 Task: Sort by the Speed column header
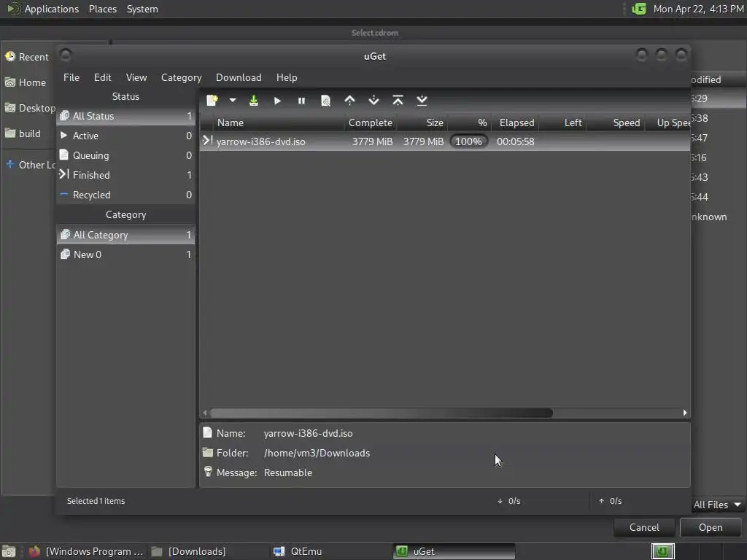pyautogui.click(x=616, y=122)
